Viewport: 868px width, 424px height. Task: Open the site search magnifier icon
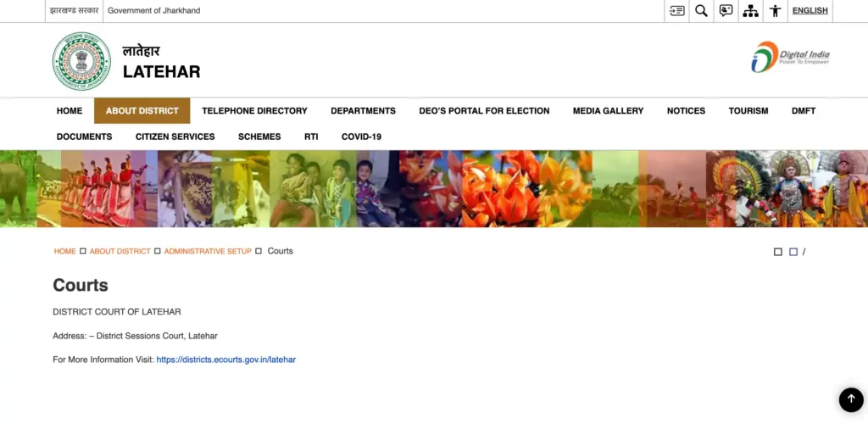701,11
